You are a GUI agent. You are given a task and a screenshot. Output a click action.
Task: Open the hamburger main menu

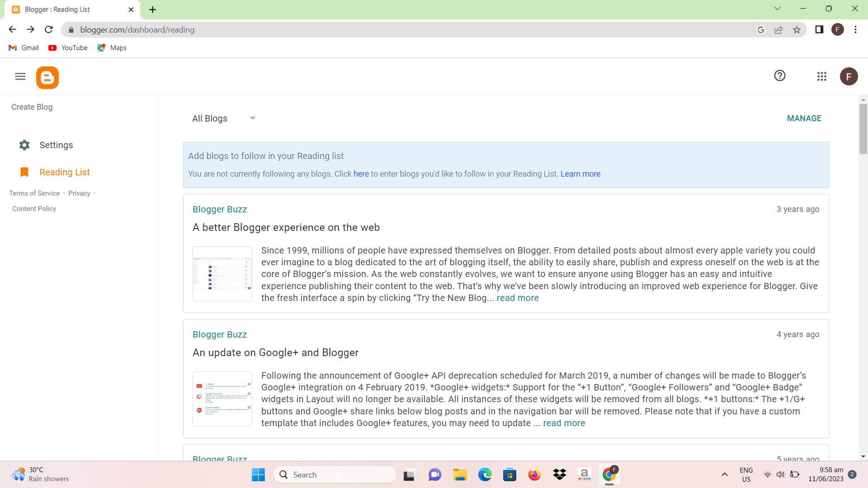20,76
